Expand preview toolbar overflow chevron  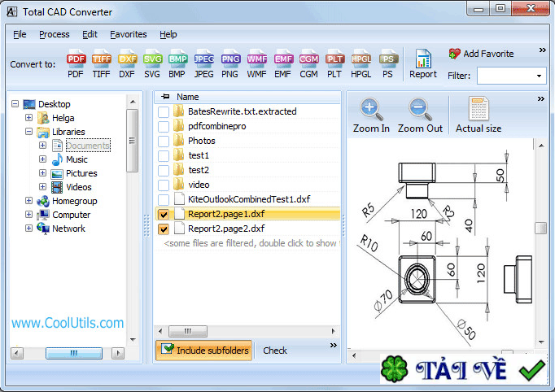[541, 98]
